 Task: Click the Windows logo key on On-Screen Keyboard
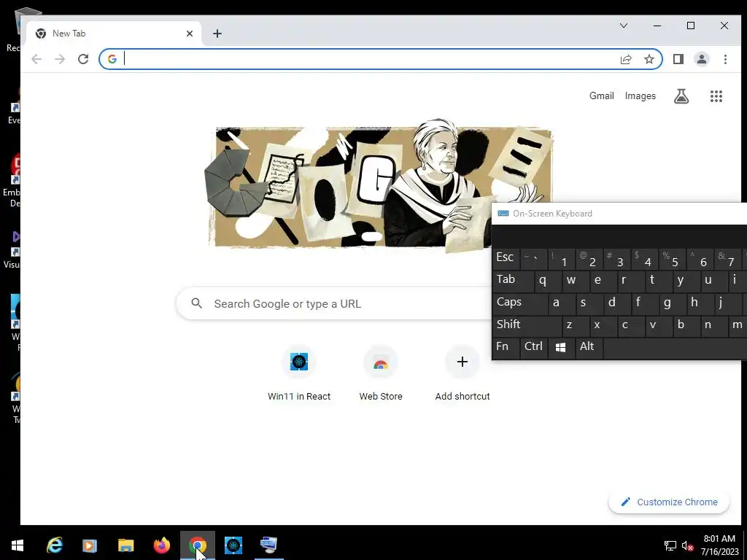click(561, 347)
